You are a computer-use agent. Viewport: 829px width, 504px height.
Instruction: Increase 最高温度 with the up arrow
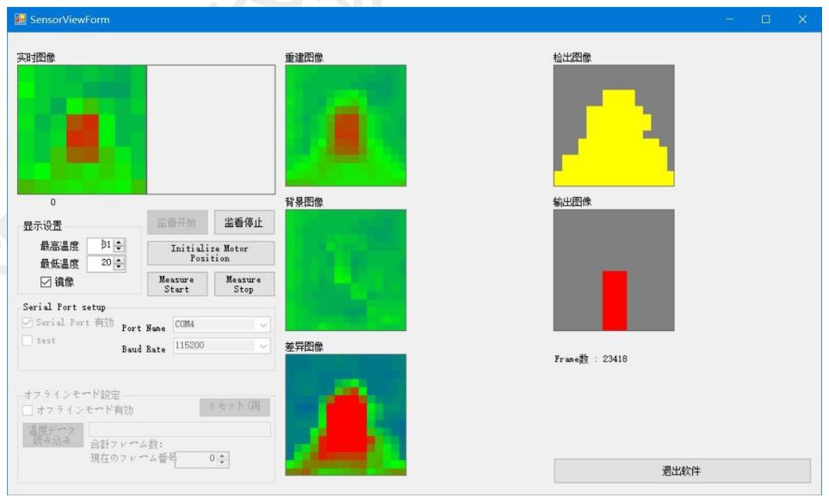pyautogui.click(x=120, y=243)
